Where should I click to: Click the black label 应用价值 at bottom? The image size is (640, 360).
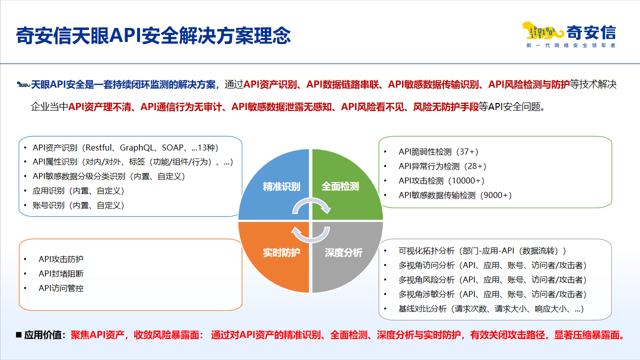pyautogui.click(x=43, y=335)
